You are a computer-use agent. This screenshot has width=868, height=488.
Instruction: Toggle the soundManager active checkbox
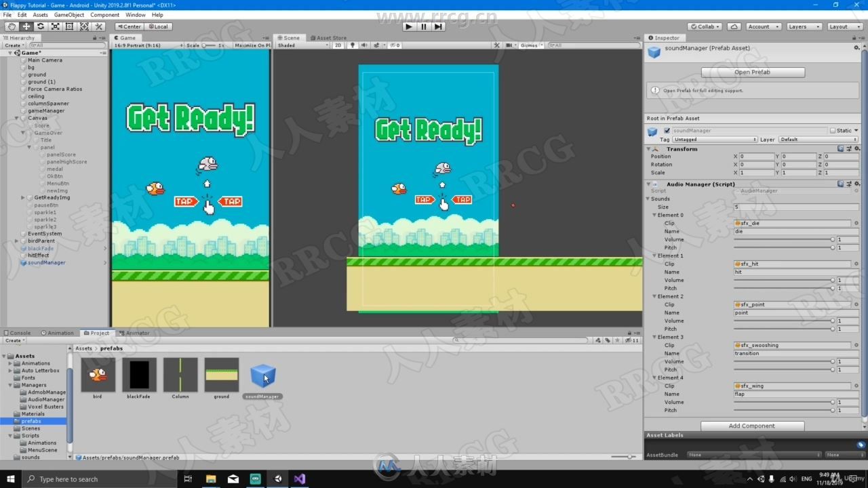pyautogui.click(x=667, y=130)
